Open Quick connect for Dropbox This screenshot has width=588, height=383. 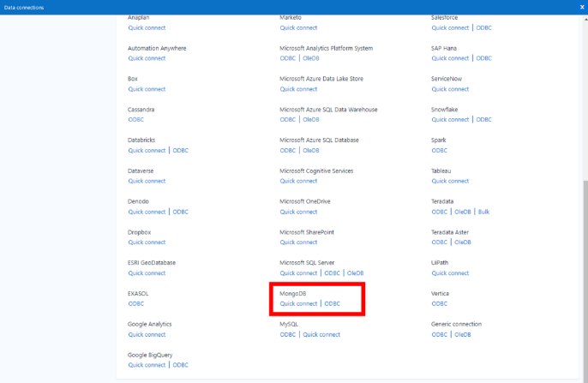147,242
